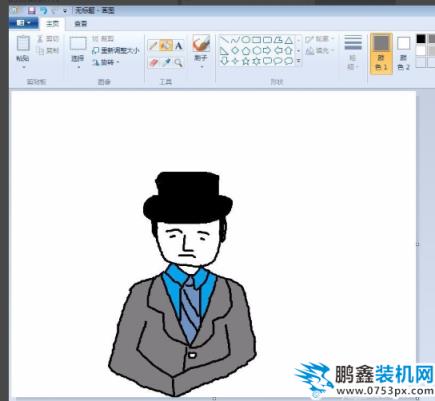Viewport: 435px width, 401px height.
Task: Click the Resize image button
Action: (115, 51)
